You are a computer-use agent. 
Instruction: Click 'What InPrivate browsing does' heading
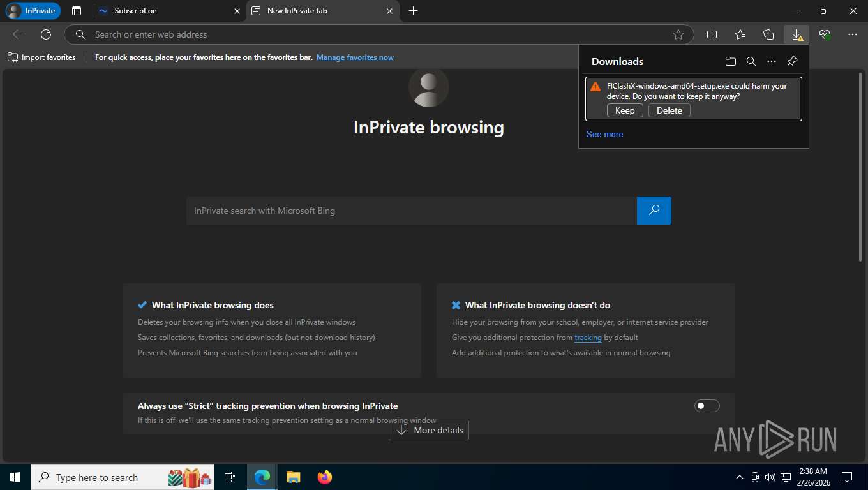pyautogui.click(x=213, y=305)
